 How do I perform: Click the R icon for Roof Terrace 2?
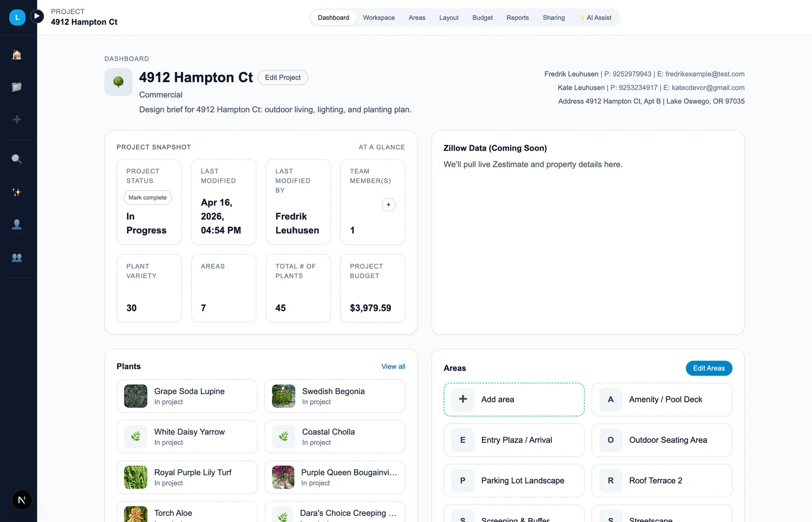pos(611,480)
